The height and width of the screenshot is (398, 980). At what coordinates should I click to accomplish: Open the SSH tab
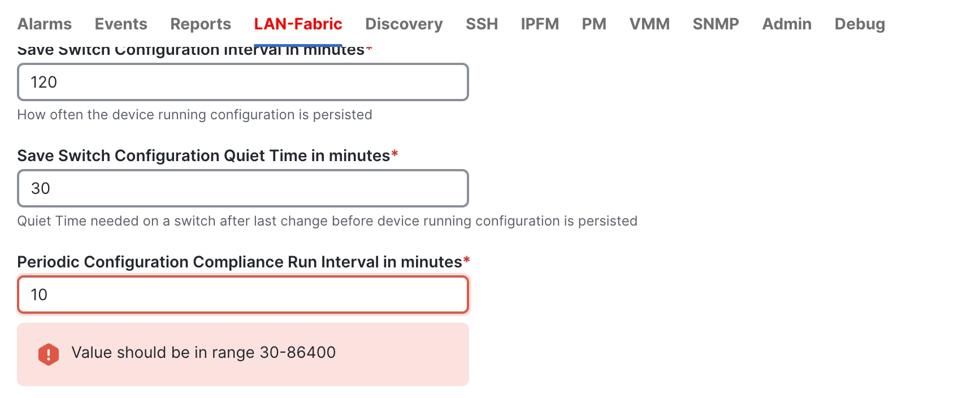481,24
